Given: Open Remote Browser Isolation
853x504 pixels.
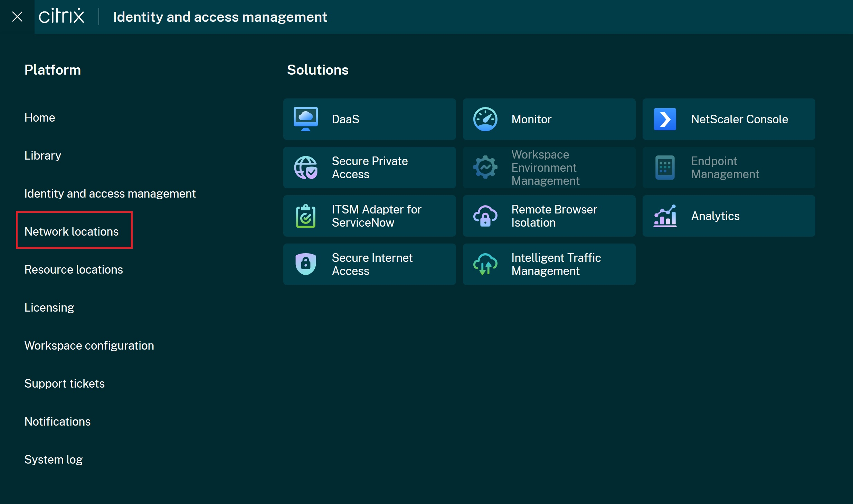Looking at the screenshot, I should click(549, 216).
